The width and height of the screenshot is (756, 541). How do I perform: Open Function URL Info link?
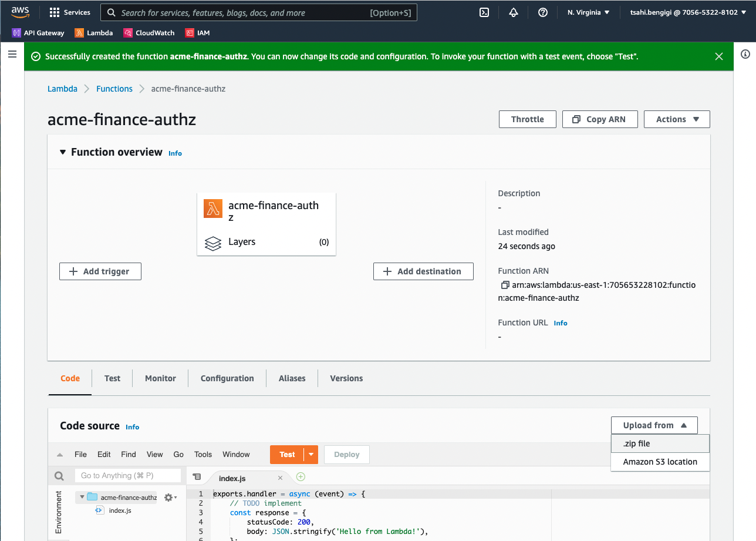561,323
